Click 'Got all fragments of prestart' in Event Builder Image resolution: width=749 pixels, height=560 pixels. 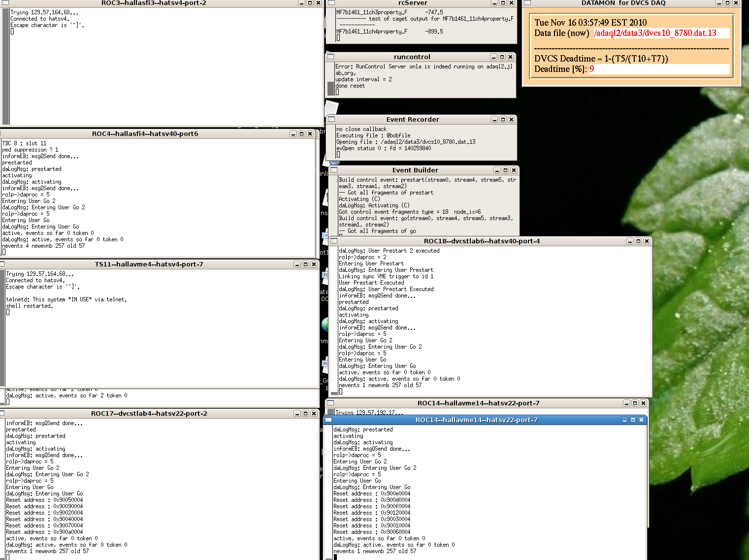tap(386, 193)
